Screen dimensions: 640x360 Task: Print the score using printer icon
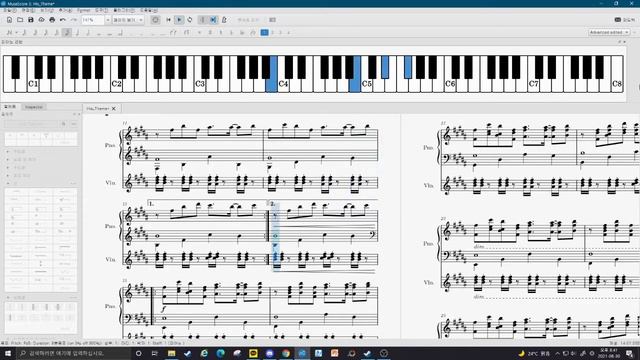click(x=52, y=20)
